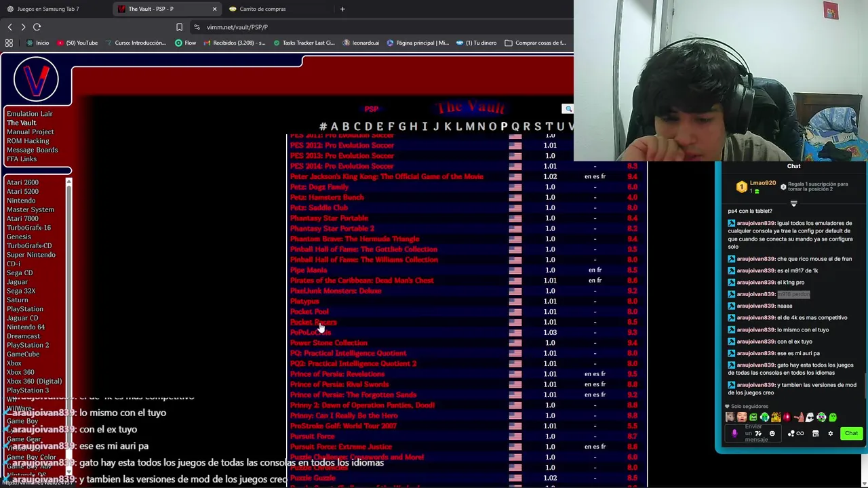Click the heart icon by Solo seguidores

(x=728, y=407)
